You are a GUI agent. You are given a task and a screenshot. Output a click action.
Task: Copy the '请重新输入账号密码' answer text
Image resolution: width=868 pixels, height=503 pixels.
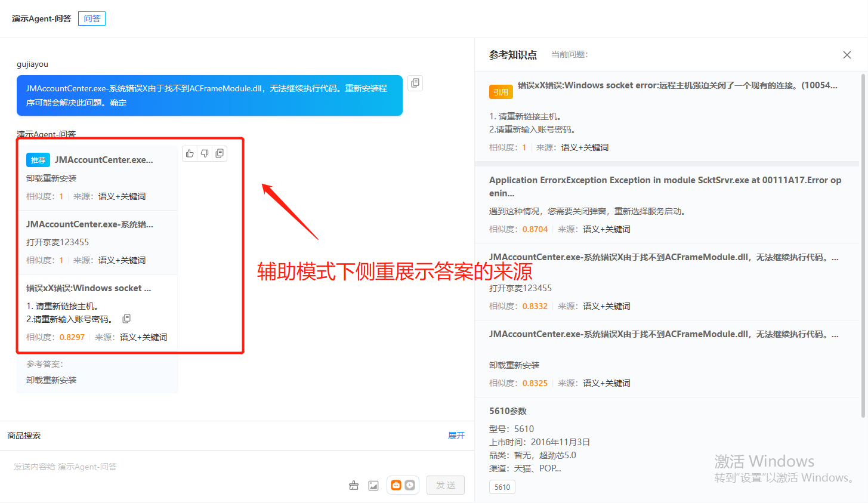click(x=126, y=319)
